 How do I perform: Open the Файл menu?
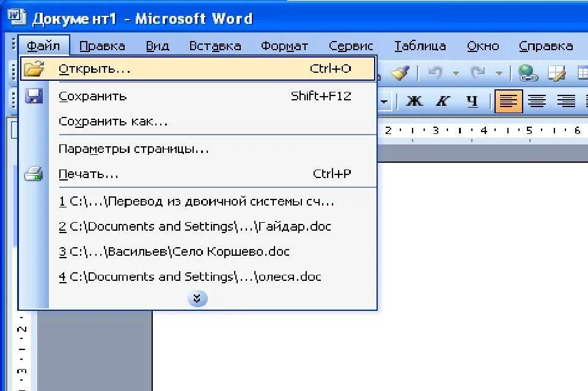click(x=43, y=46)
